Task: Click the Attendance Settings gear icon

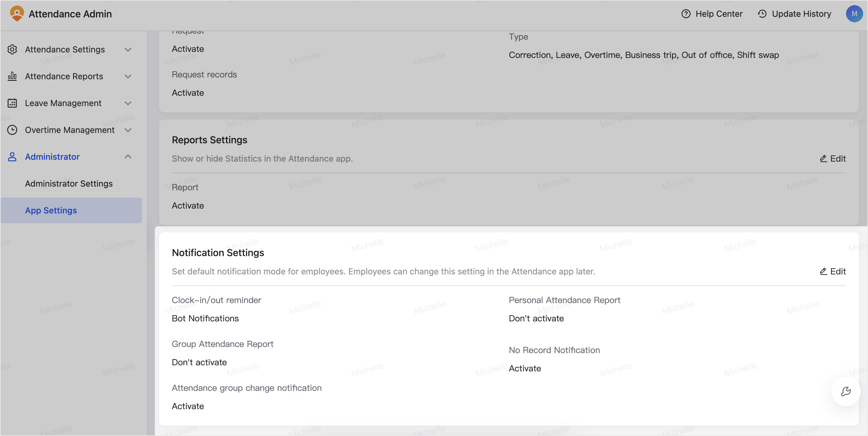Action: 12,49
